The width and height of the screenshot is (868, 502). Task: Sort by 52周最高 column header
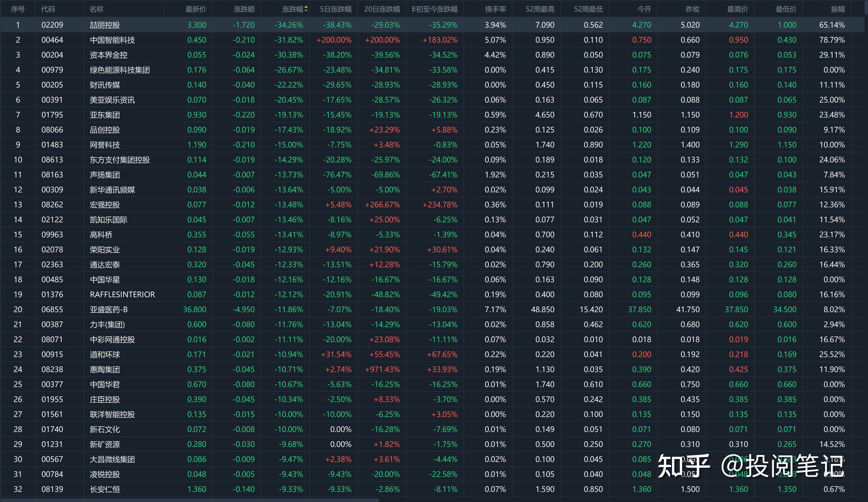pyautogui.click(x=540, y=9)
